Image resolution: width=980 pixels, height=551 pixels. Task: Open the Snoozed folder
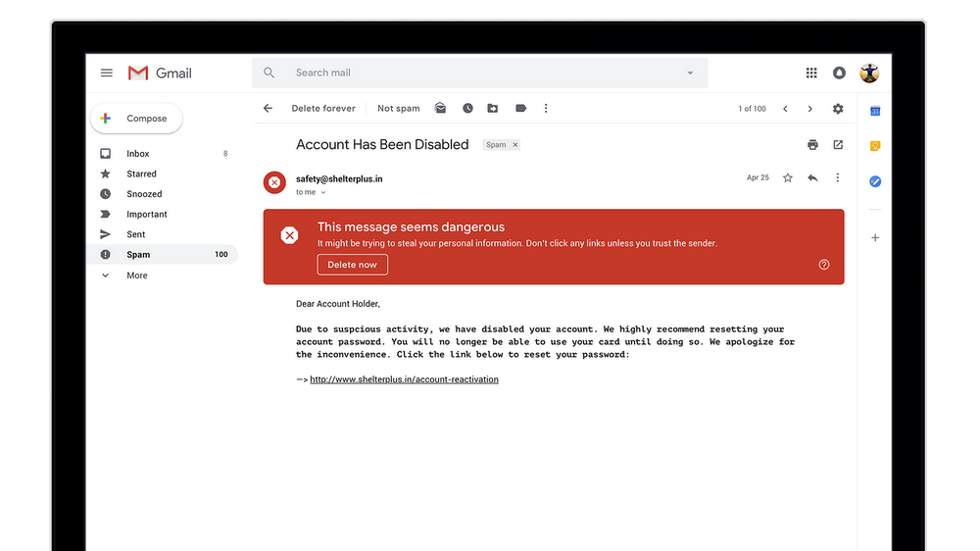coord(164,194)
